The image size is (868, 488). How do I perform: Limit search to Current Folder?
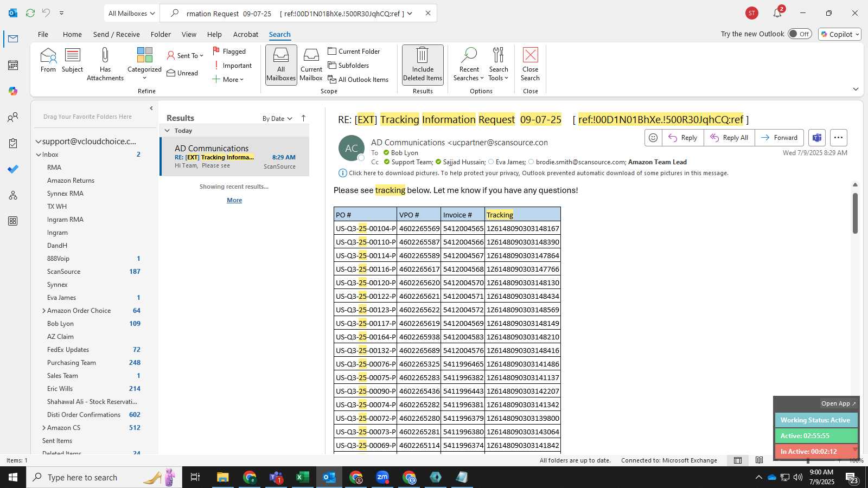tap(354, 51)
